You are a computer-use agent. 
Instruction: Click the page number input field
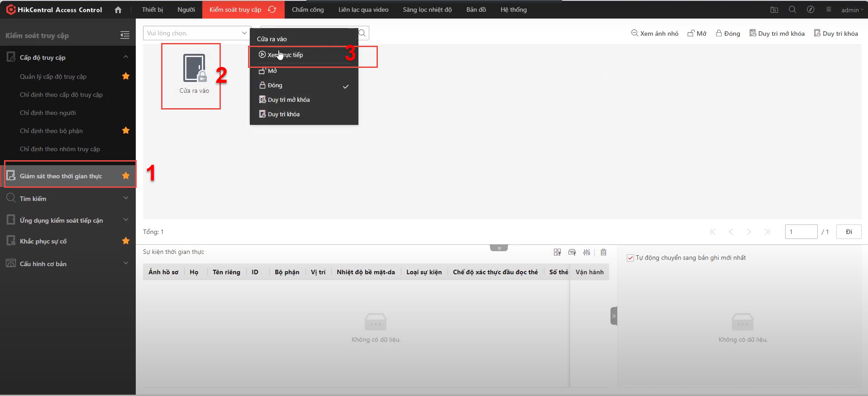point(801,232)
